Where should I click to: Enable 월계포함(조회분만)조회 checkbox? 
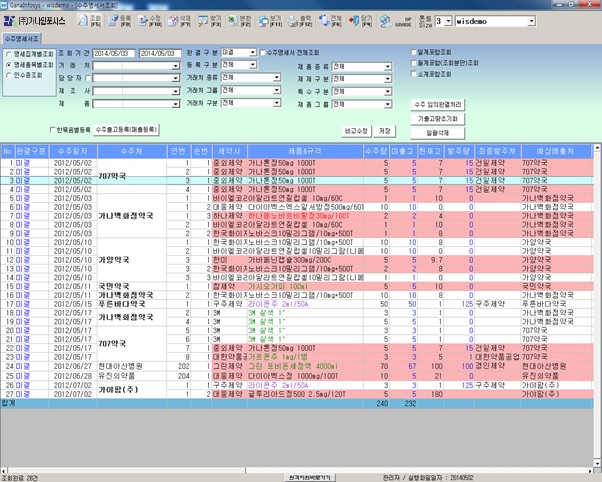413,63
